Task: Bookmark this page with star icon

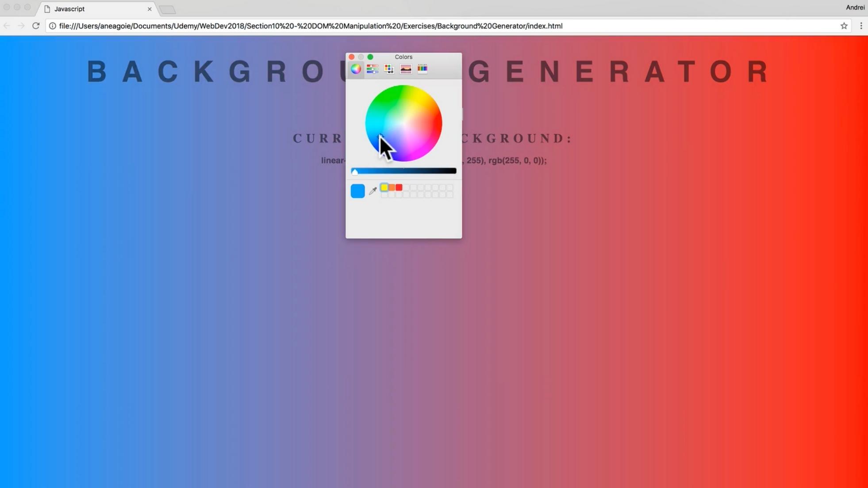Action: pyautogui.click(x=844, y=26)
